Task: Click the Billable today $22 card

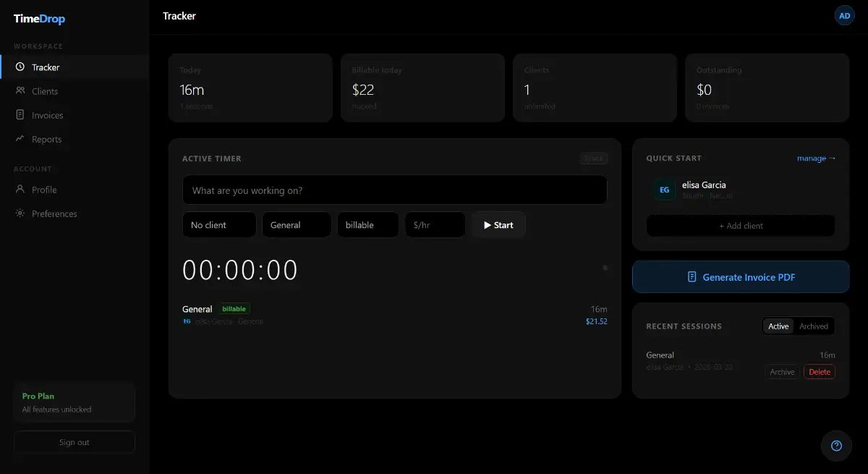Action: [x=422, y=88]
